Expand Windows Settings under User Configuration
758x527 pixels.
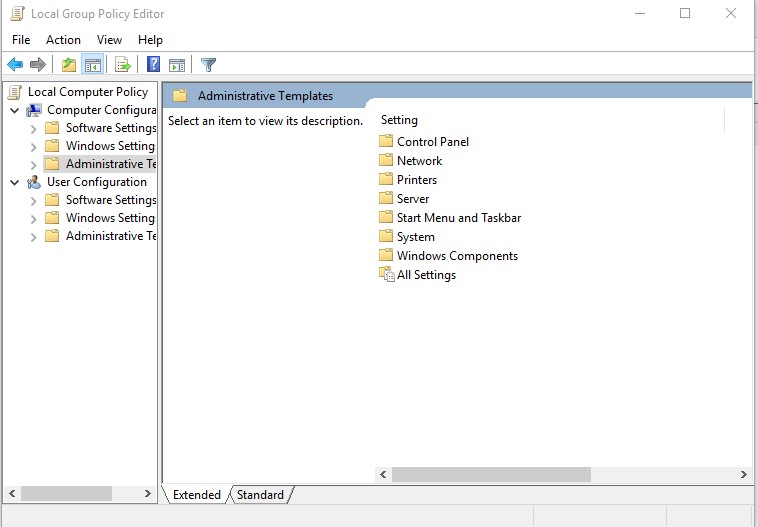[x=33, y=219]
